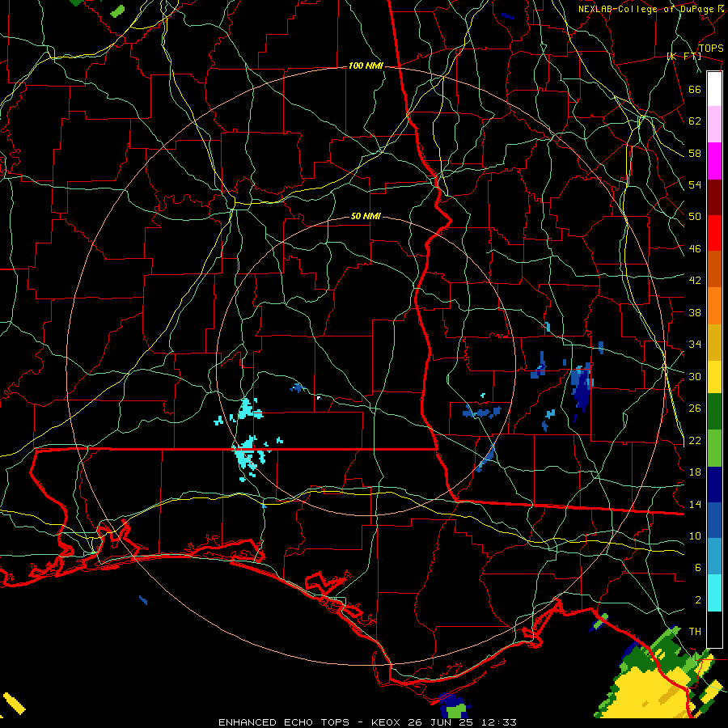The width and height of the screenshot is (728, 728).
Task: Click the '14' legend value
Action: click(x=695, y=504)
